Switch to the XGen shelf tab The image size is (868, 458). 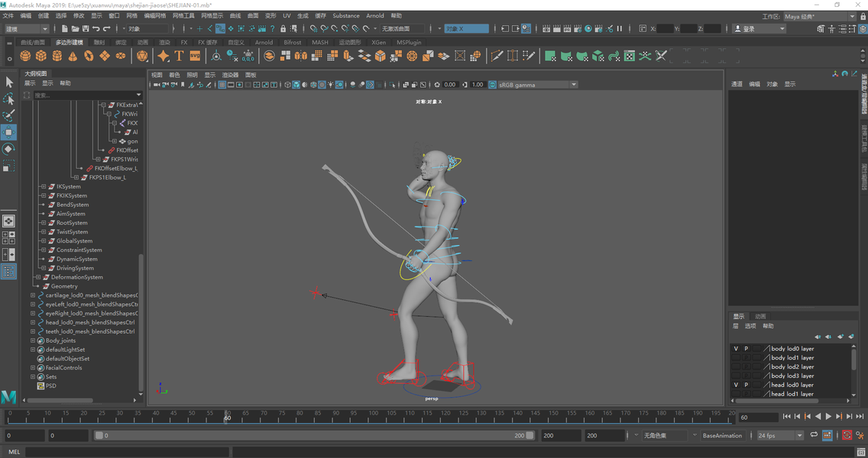tap(379, 42)
